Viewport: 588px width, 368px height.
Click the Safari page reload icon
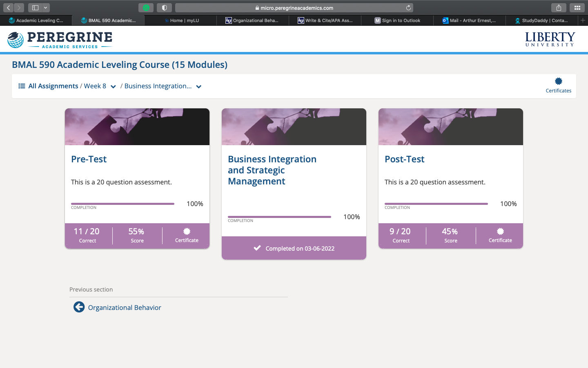click(x=408, y=8)
